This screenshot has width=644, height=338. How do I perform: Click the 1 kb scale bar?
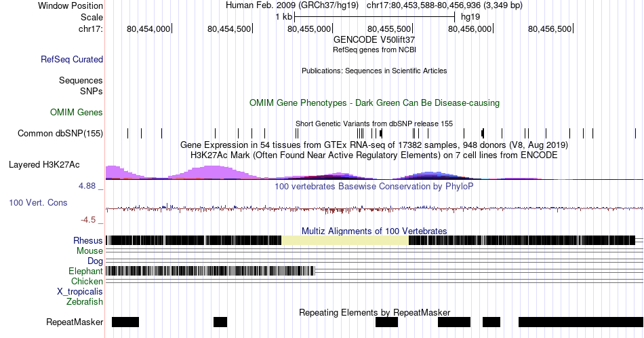point(375,17)
